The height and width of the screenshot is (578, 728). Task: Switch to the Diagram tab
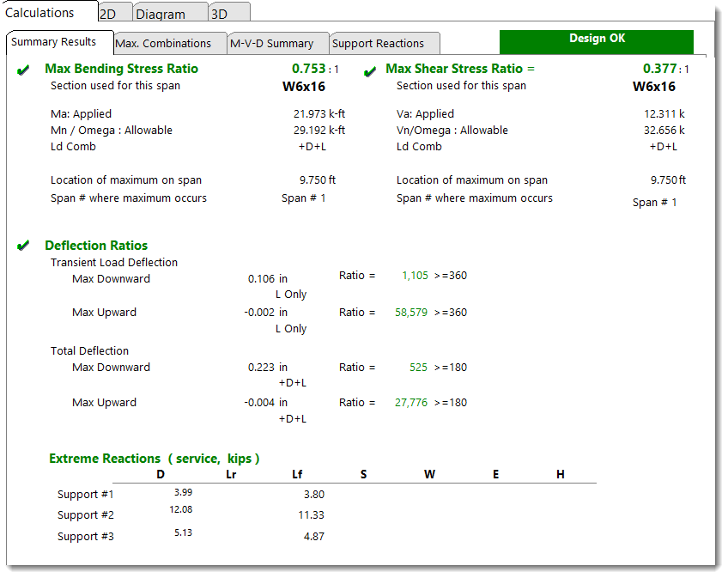pyautogui.click(x=170, y=14)
